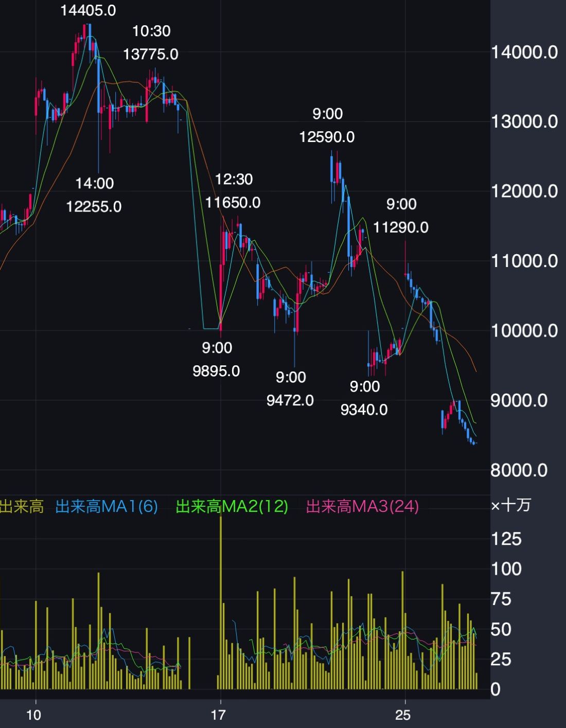Click the 125 volume axis label
This screenshot has width=566, height=728.
pyautogui.click(x=506, y=539)
